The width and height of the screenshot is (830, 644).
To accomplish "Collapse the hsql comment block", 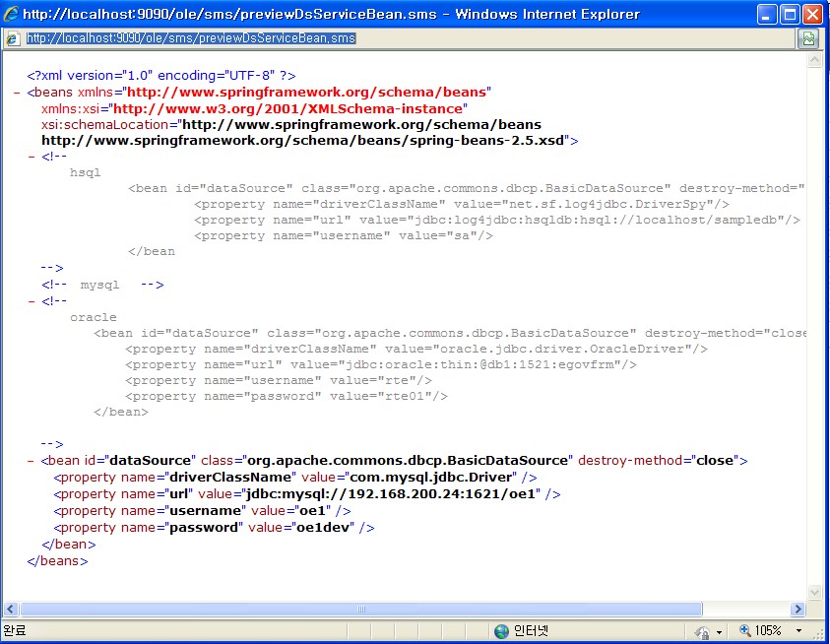I will point(32,156).
